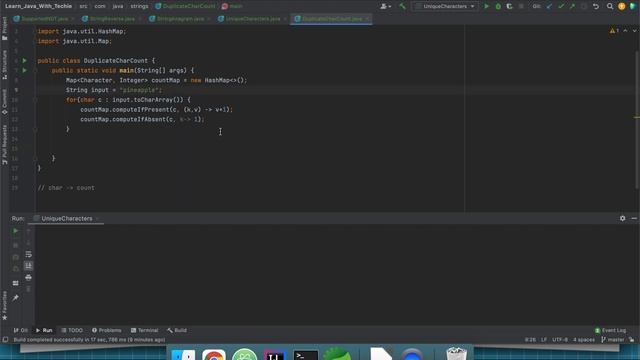Open the code-with-me user dropdown
This screenshot has height=360, width=640.
point(386,6)
